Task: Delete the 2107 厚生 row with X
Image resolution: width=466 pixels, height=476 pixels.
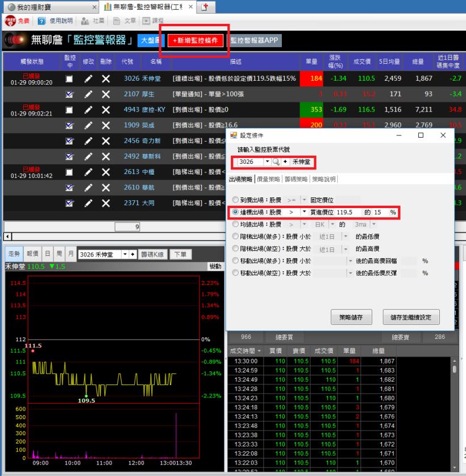Action: pos(106,94)
